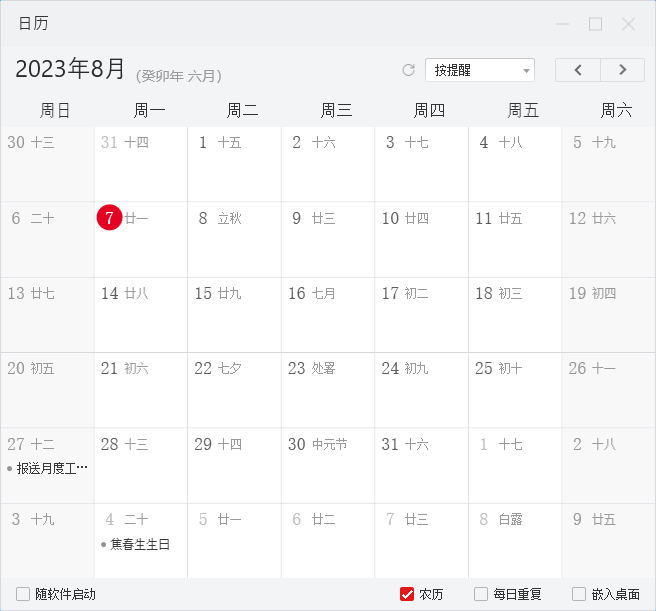Open the 报送月度工… reminder on 27th
This screenshot has height=611, width=656.
point(47,468)
